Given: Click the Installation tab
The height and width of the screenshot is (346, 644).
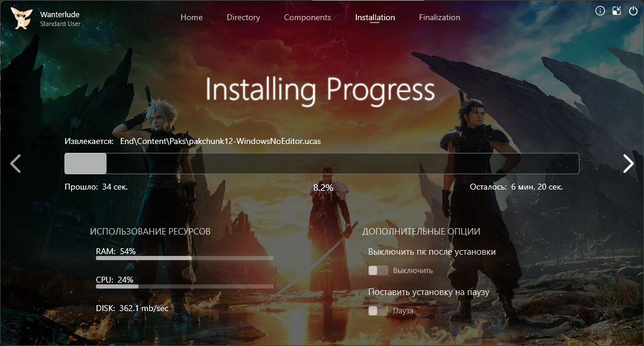Looking at the screenshot, I should [x=375, y=17].
